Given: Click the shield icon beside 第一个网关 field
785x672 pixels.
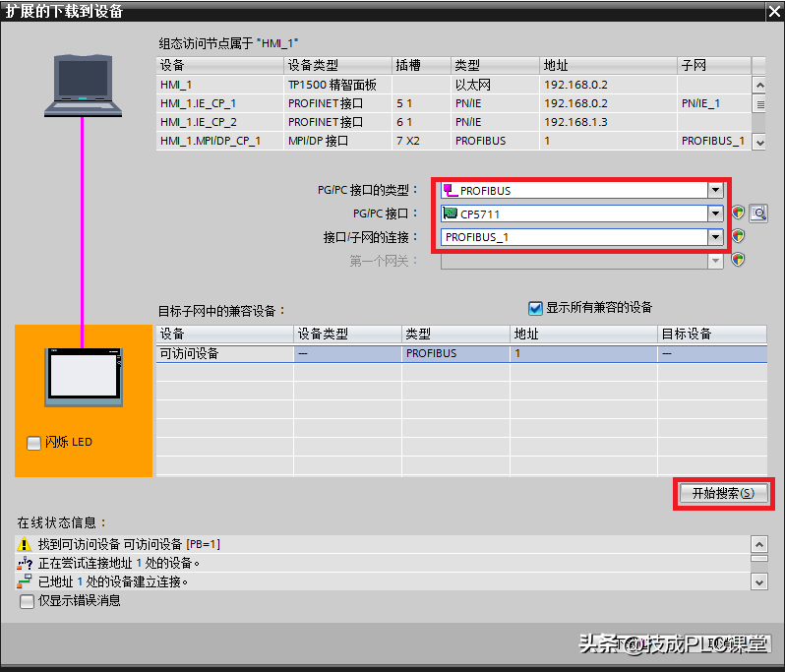Looking at the screenshot, I should [738, 261].
